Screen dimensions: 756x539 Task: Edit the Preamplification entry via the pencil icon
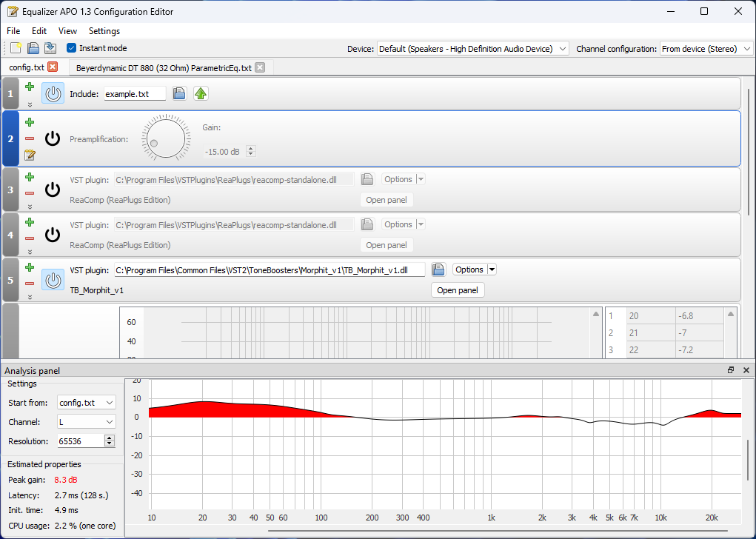pos(29,155)
